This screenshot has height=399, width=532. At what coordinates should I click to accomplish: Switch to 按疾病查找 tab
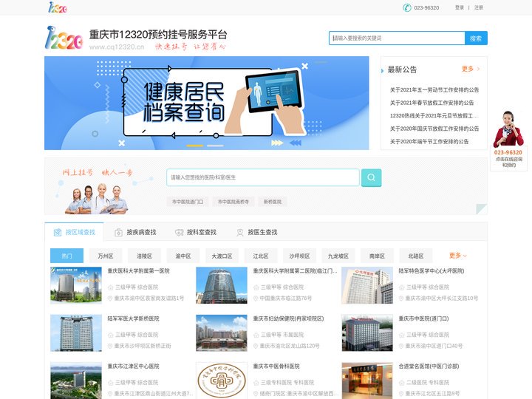click(135, 232)
